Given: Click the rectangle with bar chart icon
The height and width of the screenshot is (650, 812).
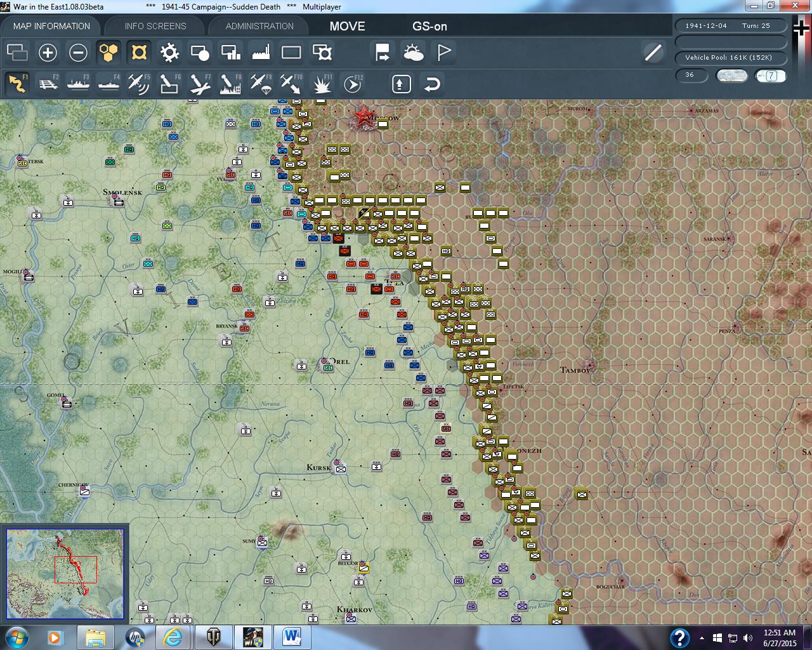Looking at the screenshot, I should click(230, 53).
